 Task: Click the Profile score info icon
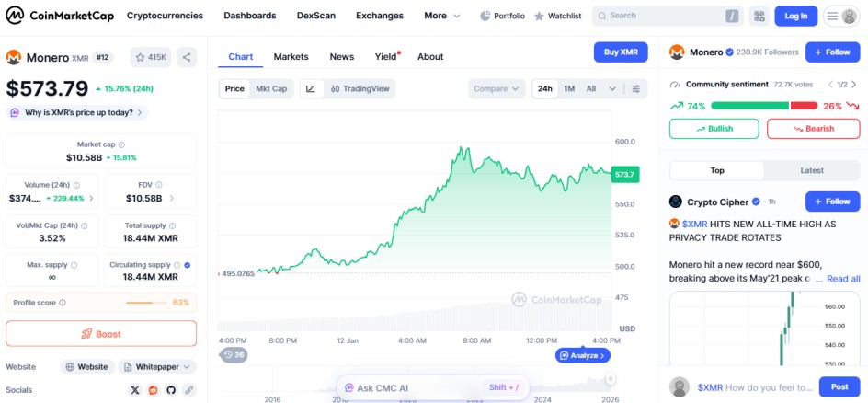pyautogui.click(x=63, y=303)
